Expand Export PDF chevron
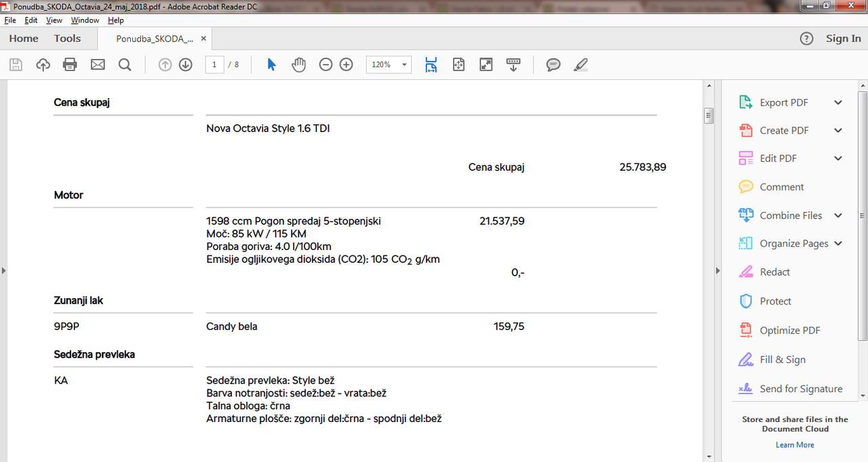 838,102
